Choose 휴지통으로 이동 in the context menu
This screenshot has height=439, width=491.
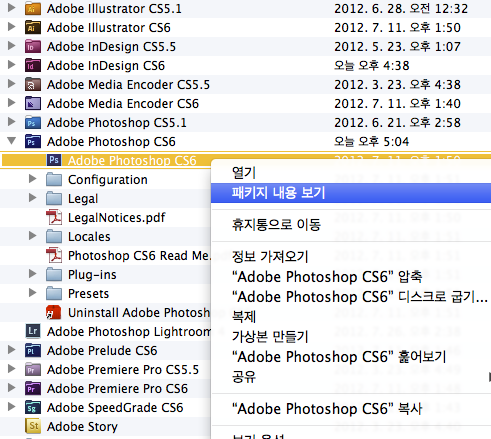click(351, 225)
